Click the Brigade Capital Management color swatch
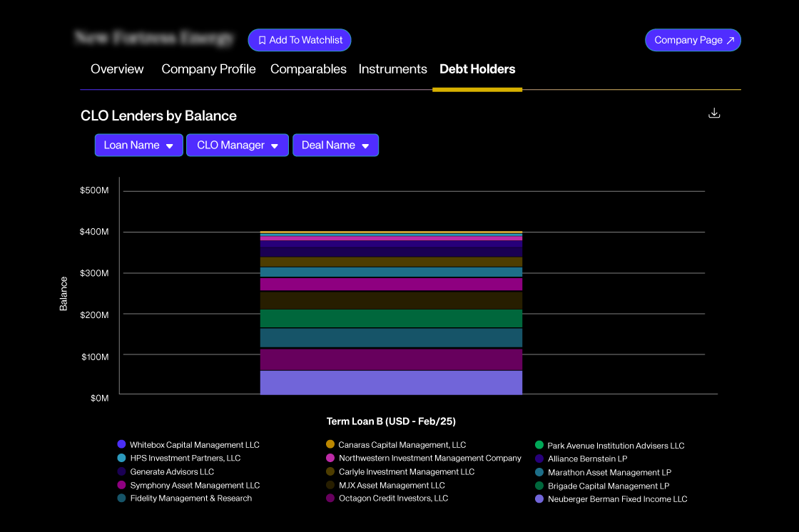Screen dimensions: 799x532 tap(539, 485)
